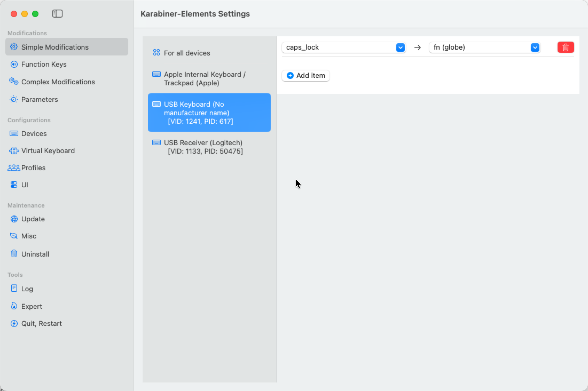Click the Profiles people icon
The height and width of the screenshot is (391, 588).
[x=14, y=168]
